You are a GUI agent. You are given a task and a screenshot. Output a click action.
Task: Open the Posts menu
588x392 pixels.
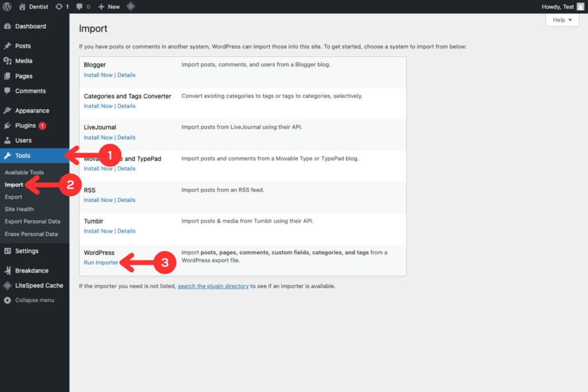point(23,46)
